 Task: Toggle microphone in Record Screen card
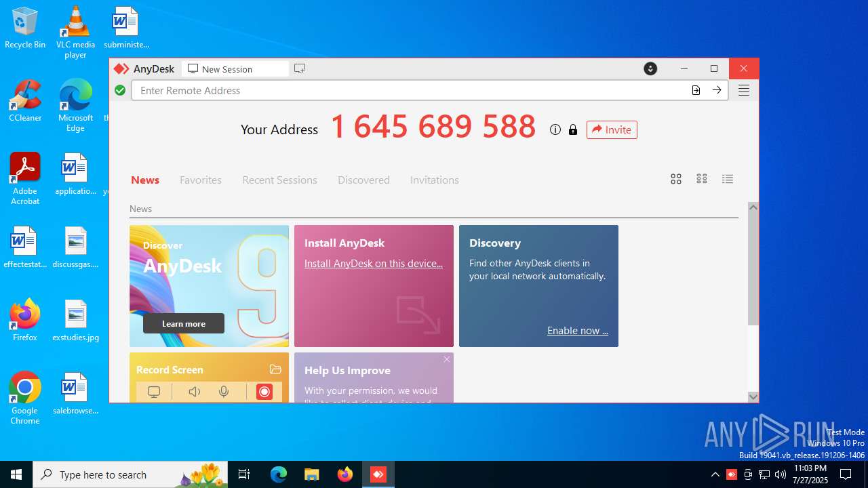point(224,392)
